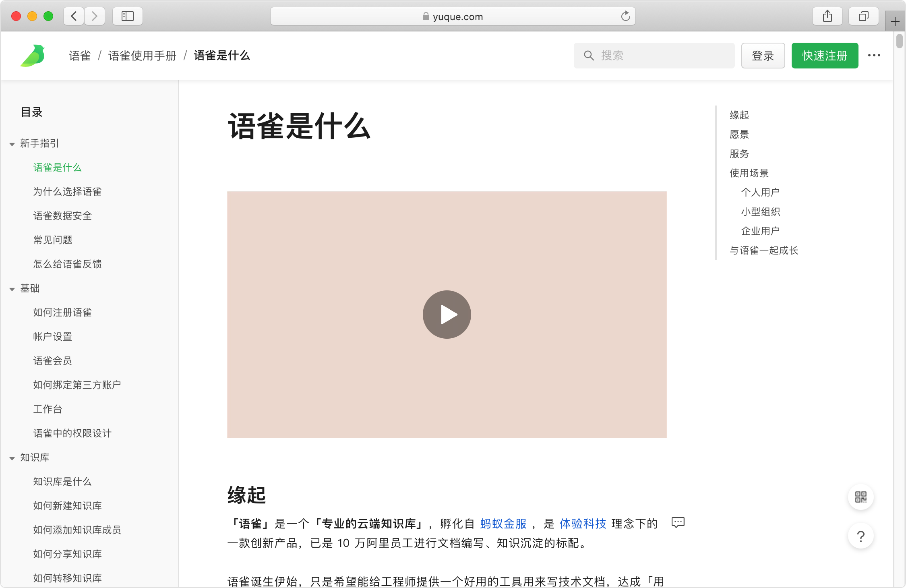Open 语雀数据安全 in the sidebar
906x588 pixels.
point(62,216)
